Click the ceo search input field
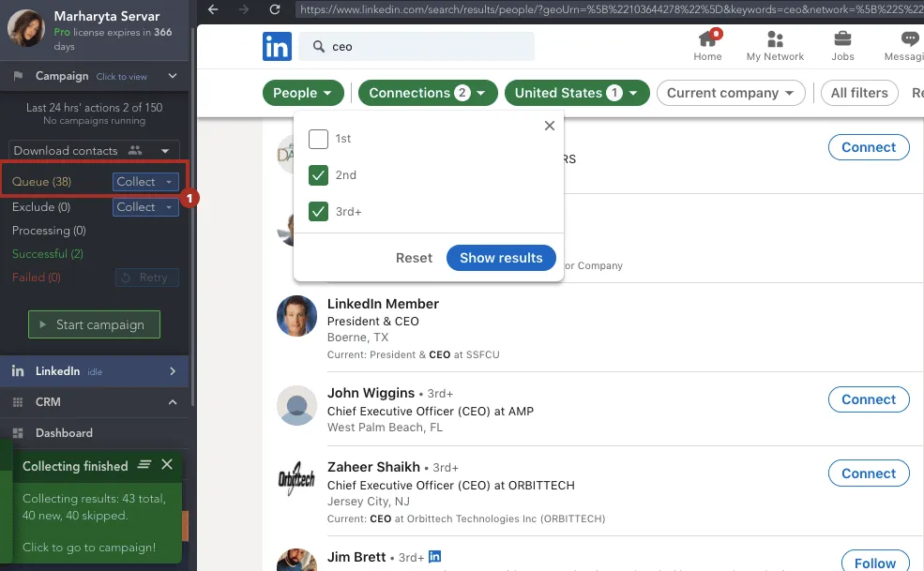 pyautogui.click(x=417, y=47)
